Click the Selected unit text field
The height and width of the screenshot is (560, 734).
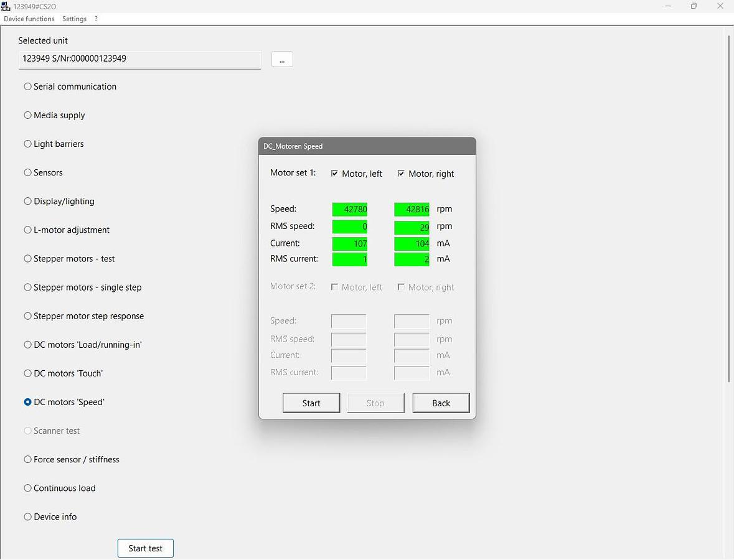pos(139,59)
